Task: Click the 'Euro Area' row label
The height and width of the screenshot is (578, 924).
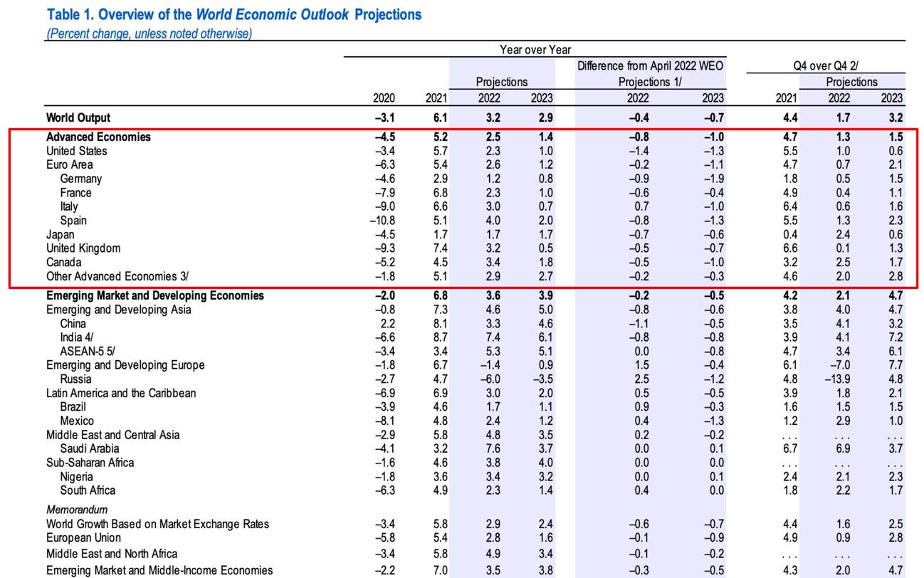Action: 69,164
